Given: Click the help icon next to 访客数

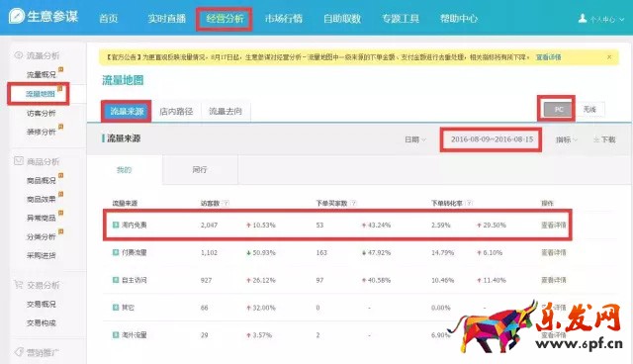Looking at the screenshot, I should coord(226,203).
